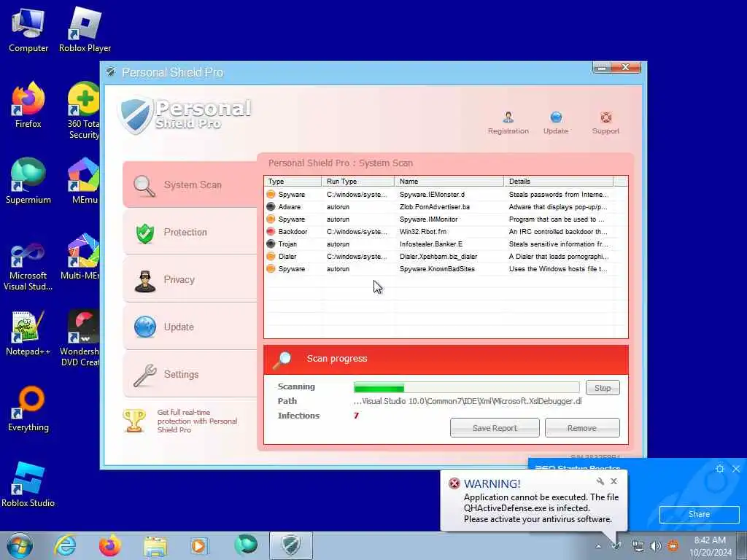
Task: Open the Windows Start menu
Action: click(x=20, y=545)
